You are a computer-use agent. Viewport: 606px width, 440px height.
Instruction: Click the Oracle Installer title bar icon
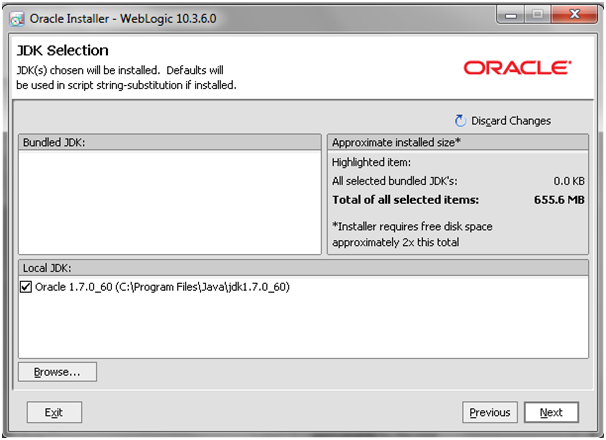coord(17,19)
